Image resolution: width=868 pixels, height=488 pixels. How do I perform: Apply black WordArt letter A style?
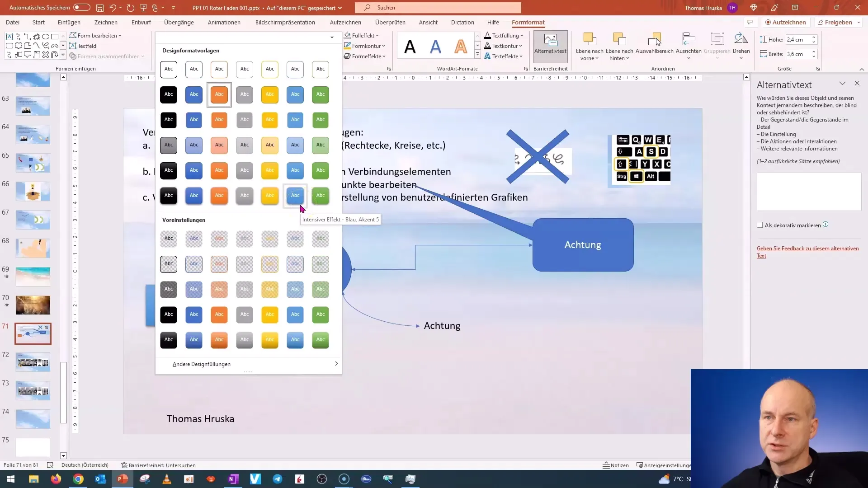[x=410, y=47]
